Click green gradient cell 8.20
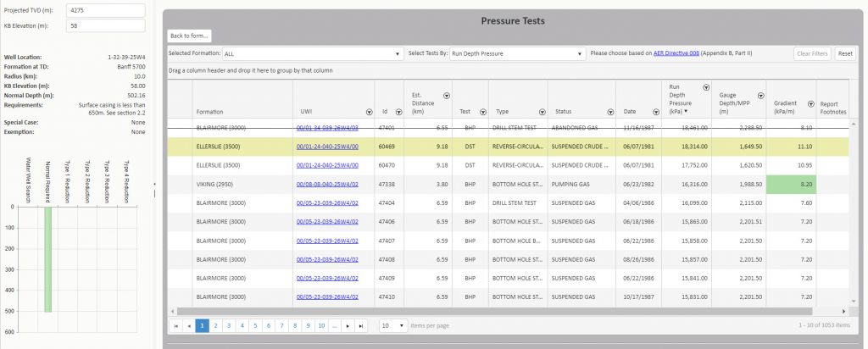 click(791, 184)
